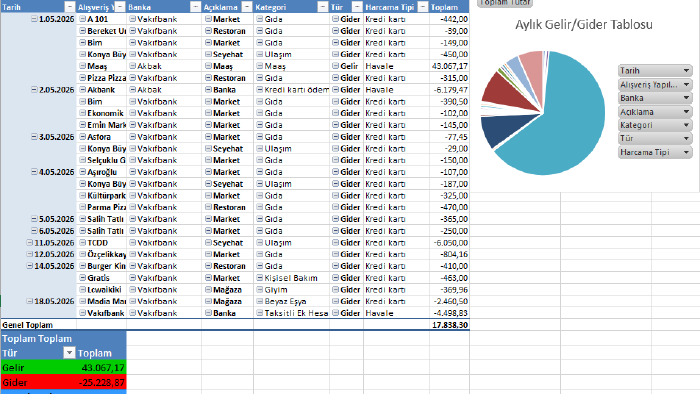Collapse the 1.05.2026 date group
700x394 pixels.
(34, 19)
